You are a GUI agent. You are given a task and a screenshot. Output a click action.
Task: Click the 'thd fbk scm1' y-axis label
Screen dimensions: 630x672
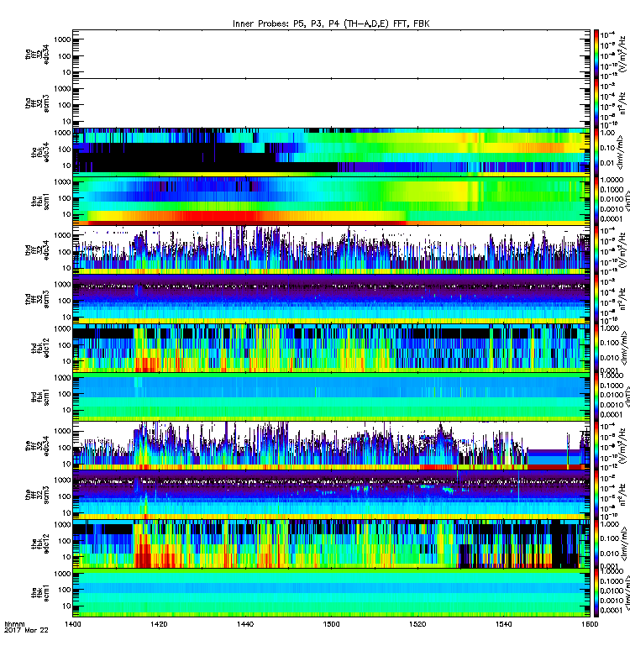click(40, 396)
